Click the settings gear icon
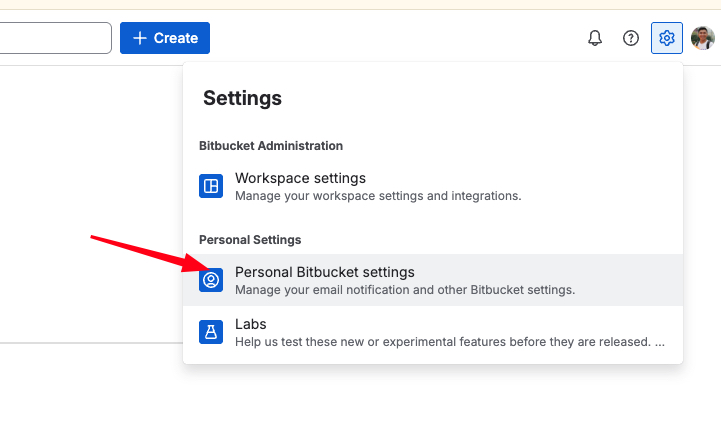 point(666,38)
